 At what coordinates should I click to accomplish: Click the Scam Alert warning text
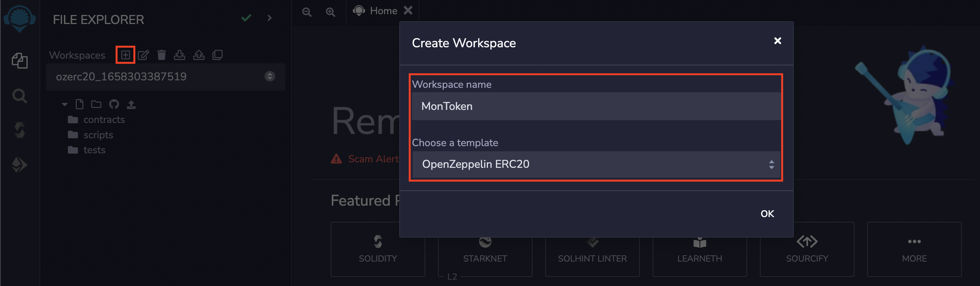pos(373,159)
